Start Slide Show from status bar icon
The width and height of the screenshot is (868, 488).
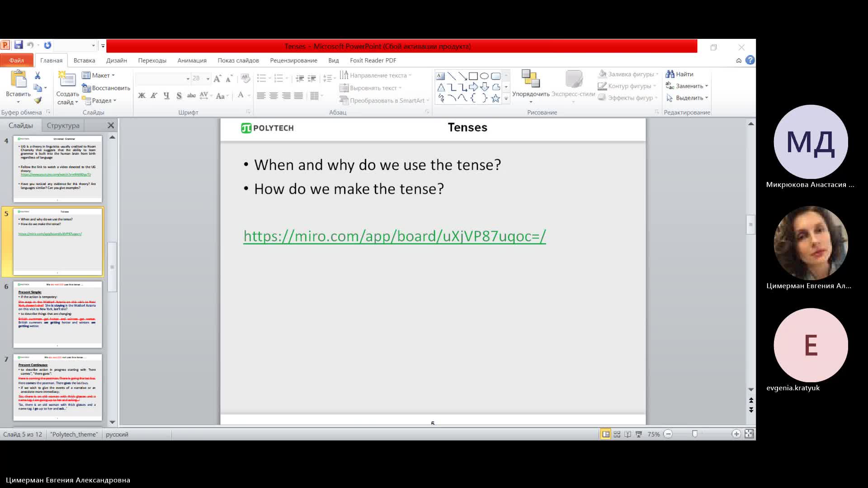pos(639,434)
